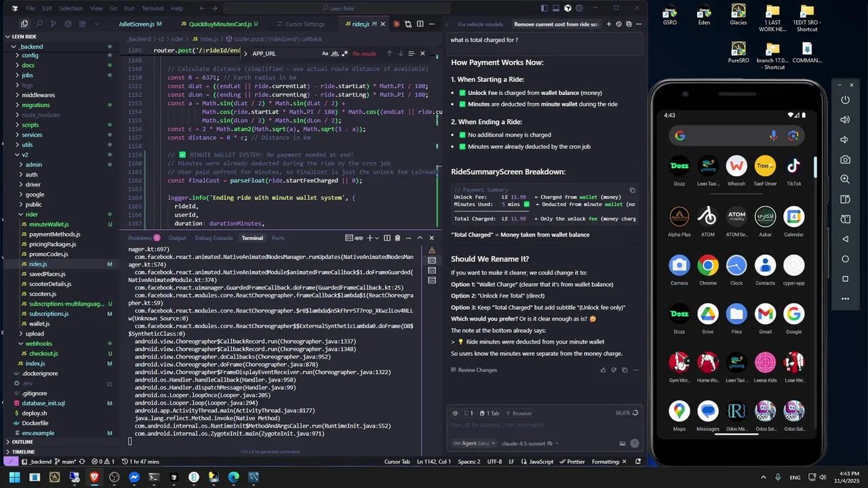This screenshot has height=488, width=868.
Task: Launch Whoosh app on emulator home screen
Action: 736,171
